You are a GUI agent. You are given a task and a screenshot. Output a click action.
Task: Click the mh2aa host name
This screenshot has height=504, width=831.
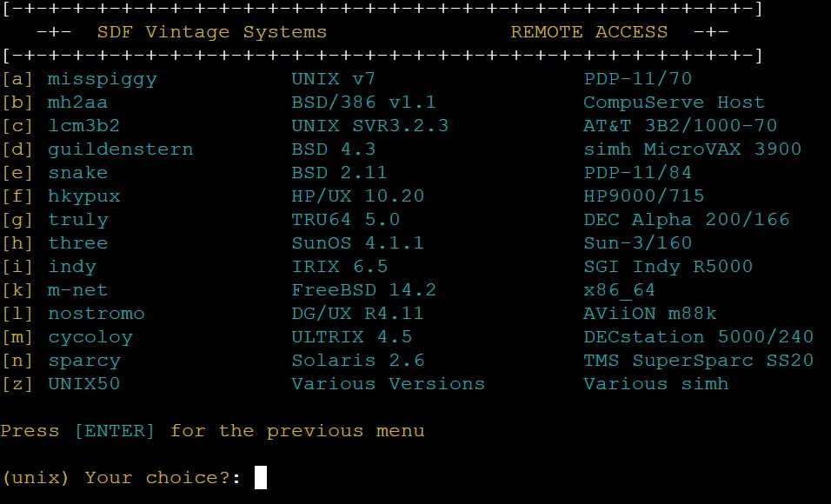click(78, 103)
